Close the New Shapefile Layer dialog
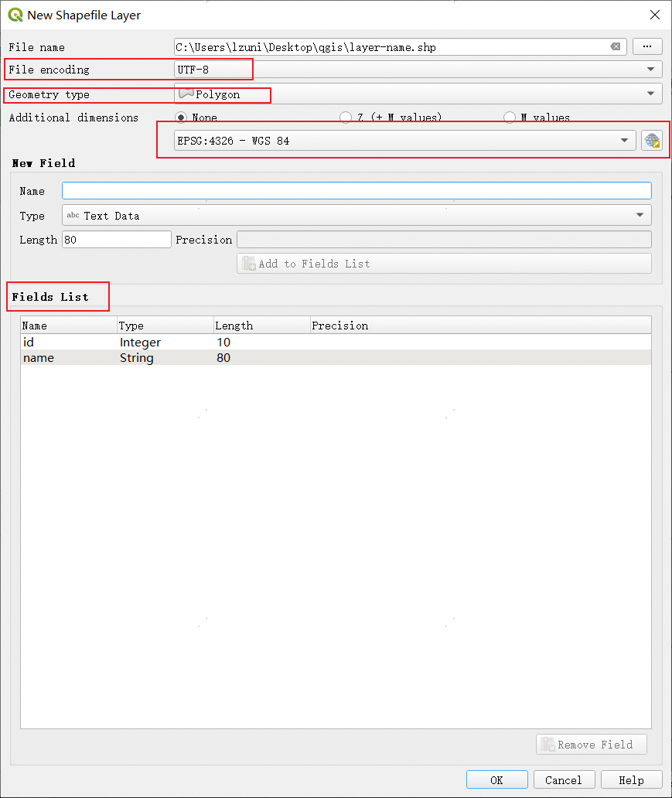The image size is (672, 798). [x=654, y=15]
